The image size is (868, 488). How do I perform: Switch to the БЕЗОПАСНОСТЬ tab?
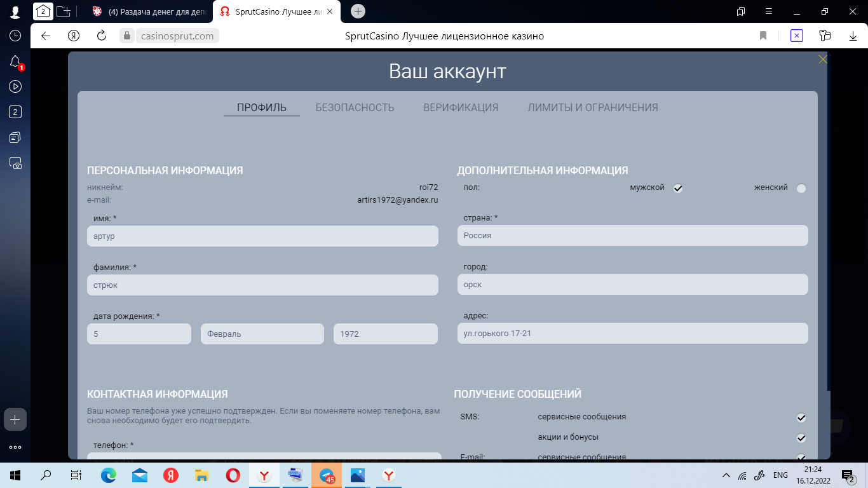[355, 107]
